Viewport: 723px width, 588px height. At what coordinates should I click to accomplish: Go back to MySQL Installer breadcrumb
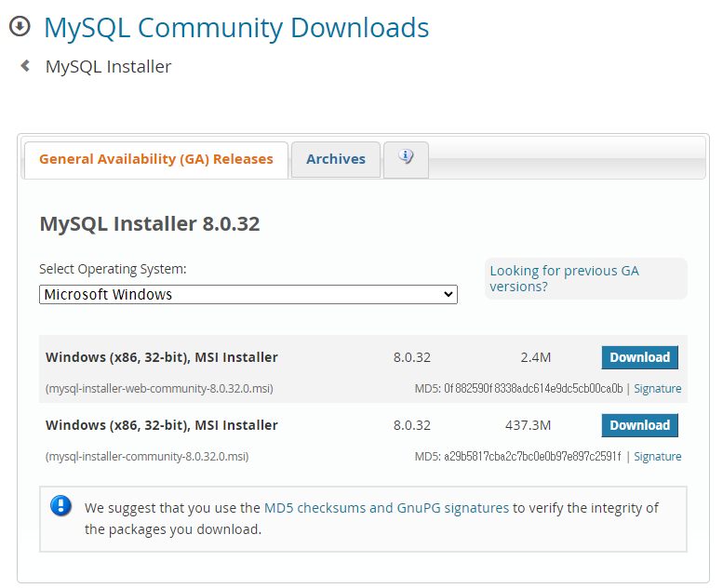pos(108,66)
